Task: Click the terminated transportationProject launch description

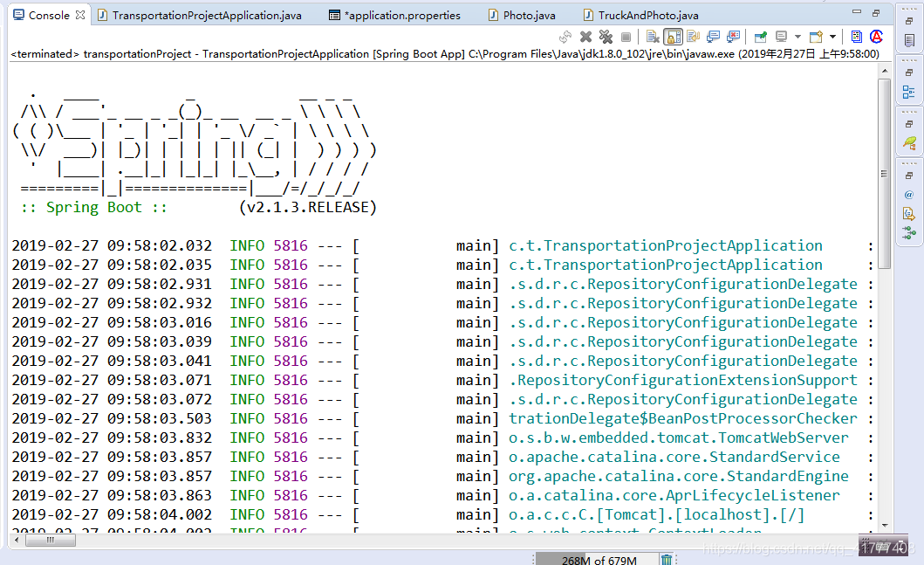Action: click(x=445, y=53)
